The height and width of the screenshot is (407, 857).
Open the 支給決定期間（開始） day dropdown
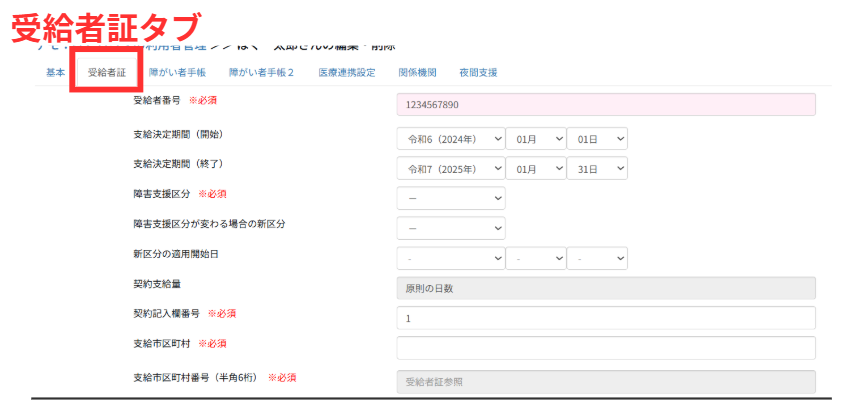point(597,139)
